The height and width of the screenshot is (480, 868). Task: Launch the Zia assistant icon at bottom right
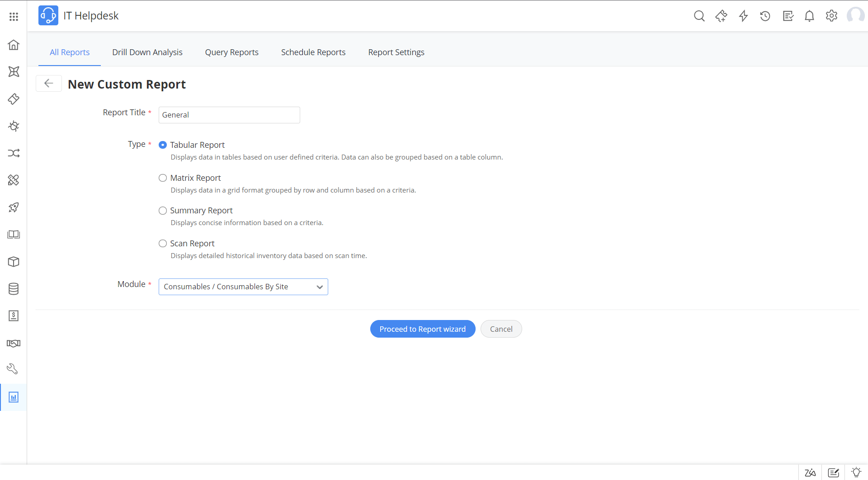click(x=811, y=472)
